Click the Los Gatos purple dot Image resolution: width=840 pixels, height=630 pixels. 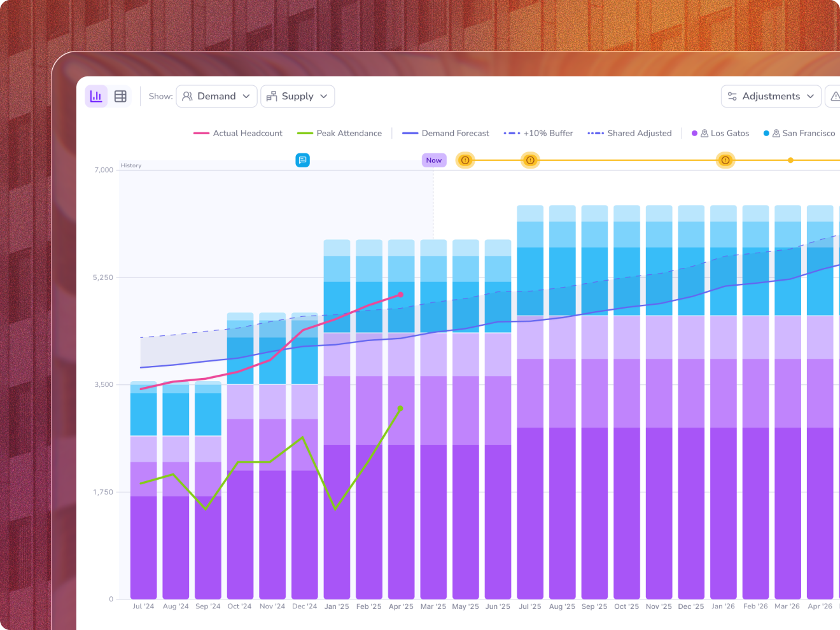point(695,133)
